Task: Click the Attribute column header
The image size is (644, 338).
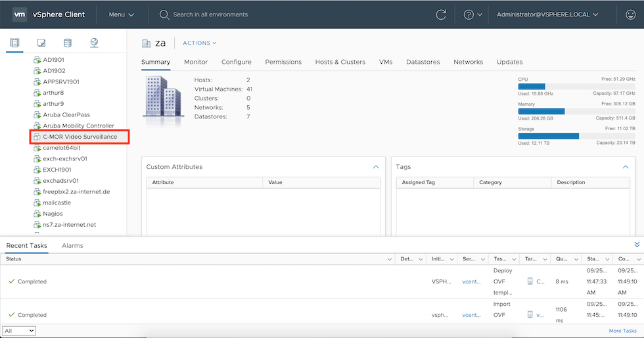Action: pos(204,183)
